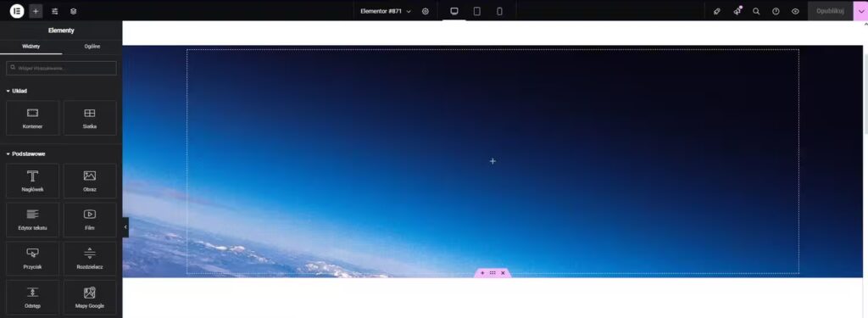Select the Odstęp spacer widget

tap(33, 298)
